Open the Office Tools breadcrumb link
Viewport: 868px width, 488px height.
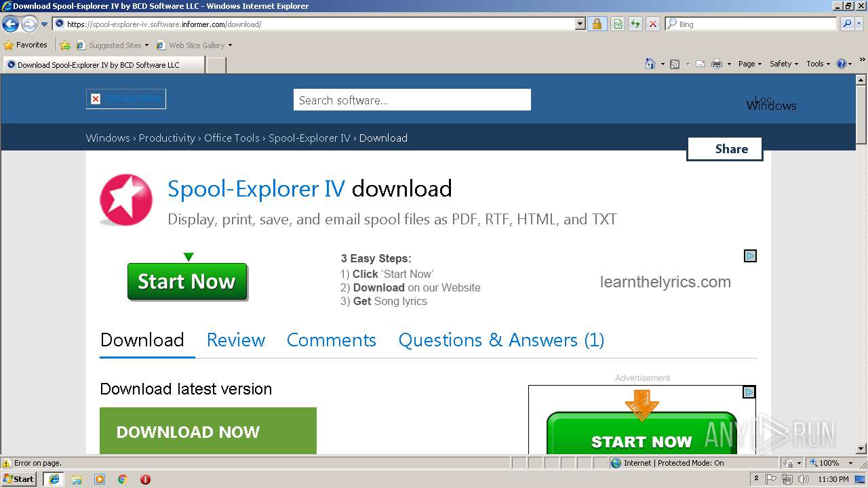(x=232, y=138)
